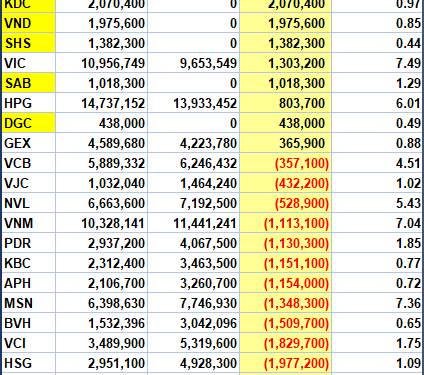This screenshot has width=424, height=375.
Task: Select the cell with 5,319,600
Action: [x=194, y=343]
